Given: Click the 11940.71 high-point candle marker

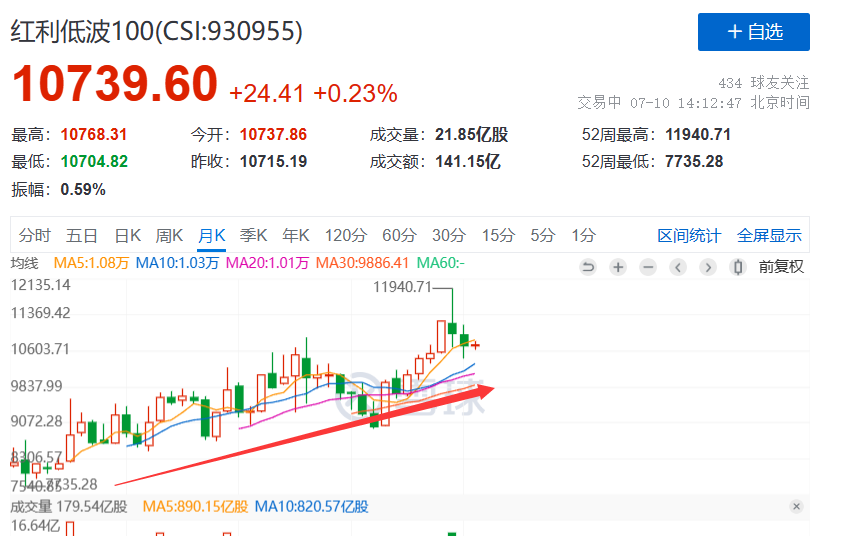Looking at the screenshot, I should [x=403, y=287].
